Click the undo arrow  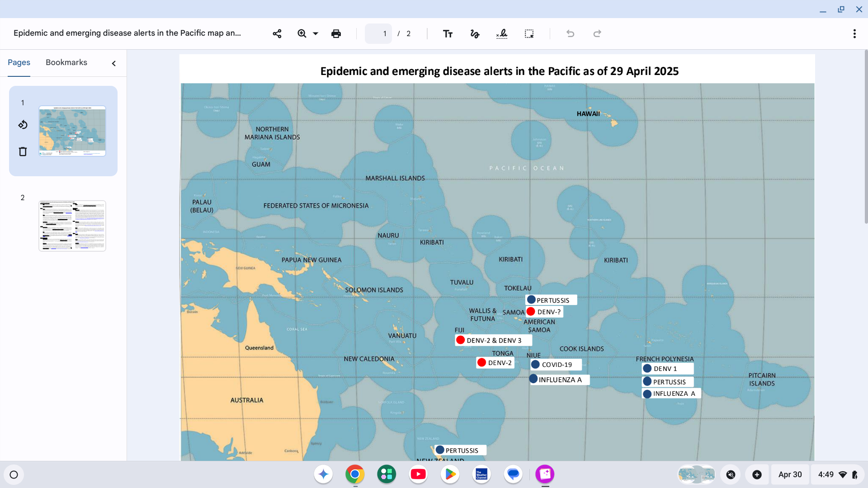coord(570,33)
